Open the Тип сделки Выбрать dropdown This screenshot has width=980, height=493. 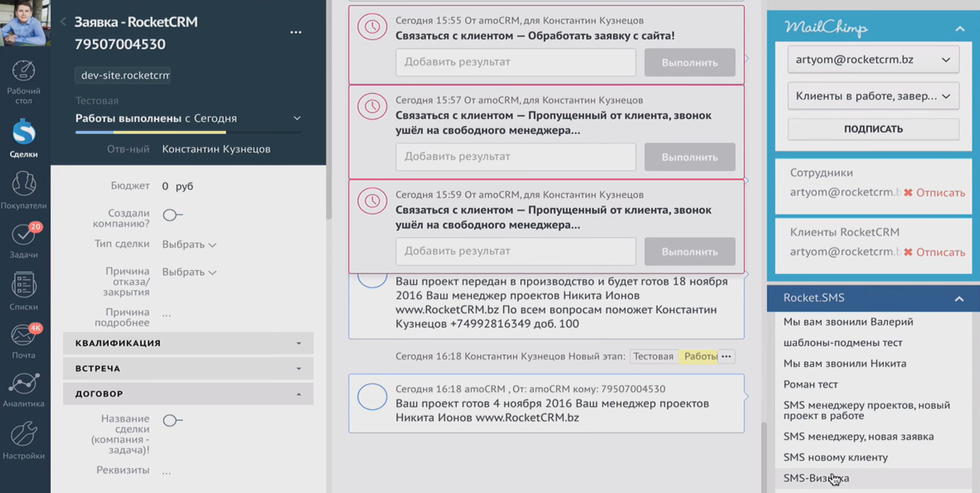tap(189, 245)
